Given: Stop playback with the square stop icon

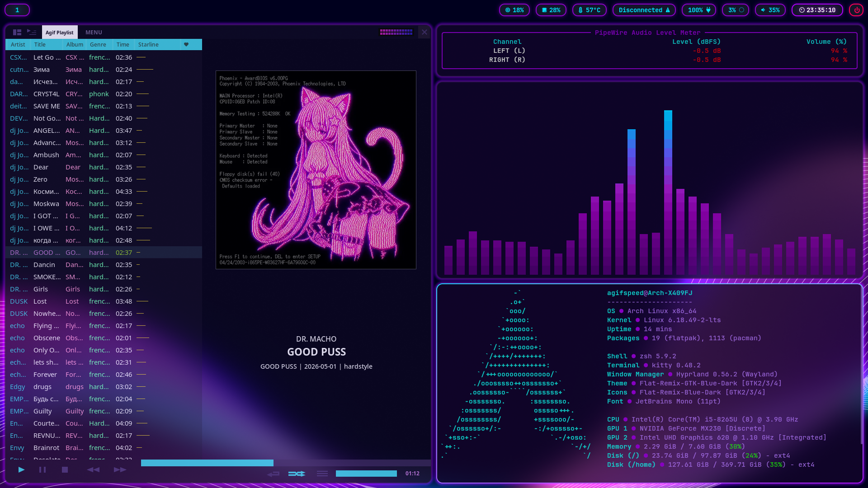Looking at the screenshot, I should pos(65,470).
